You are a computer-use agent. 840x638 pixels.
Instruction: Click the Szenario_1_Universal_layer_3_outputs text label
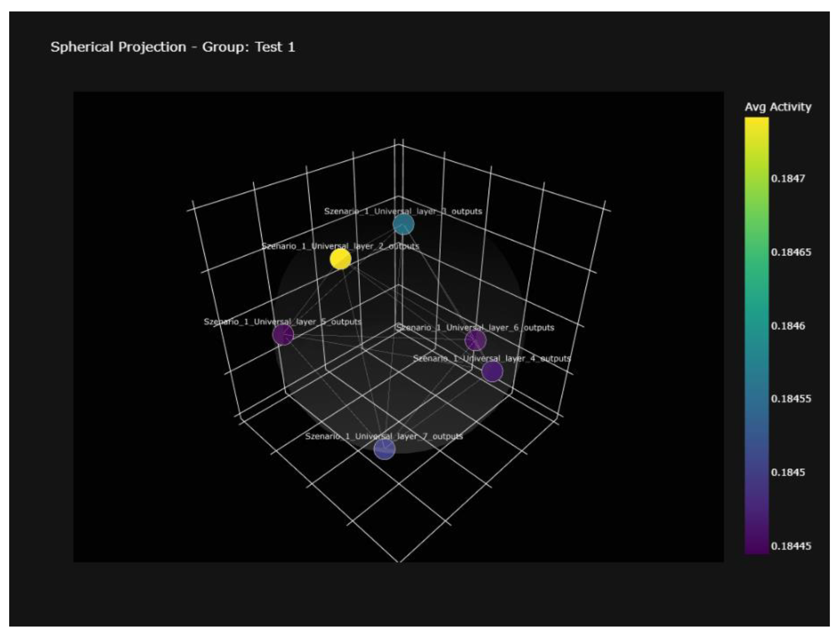[403, 211]
